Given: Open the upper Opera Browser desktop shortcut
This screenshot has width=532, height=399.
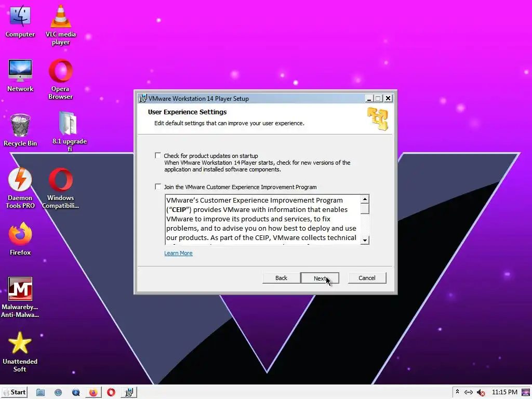Looking at the screenshot, I should point(60,79).
